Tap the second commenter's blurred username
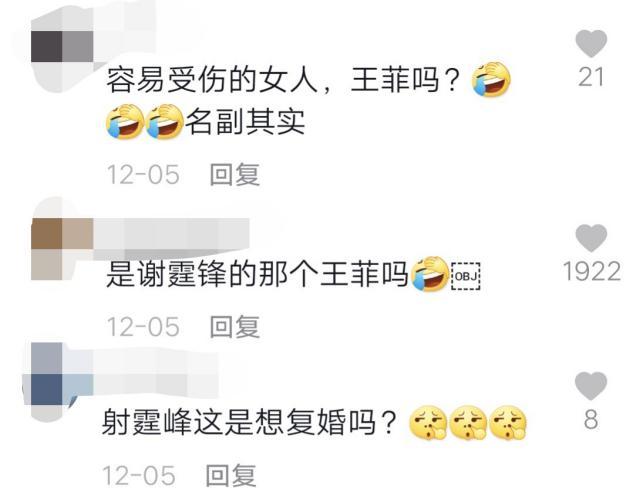 pyautogui.click(x=172, y=235)
